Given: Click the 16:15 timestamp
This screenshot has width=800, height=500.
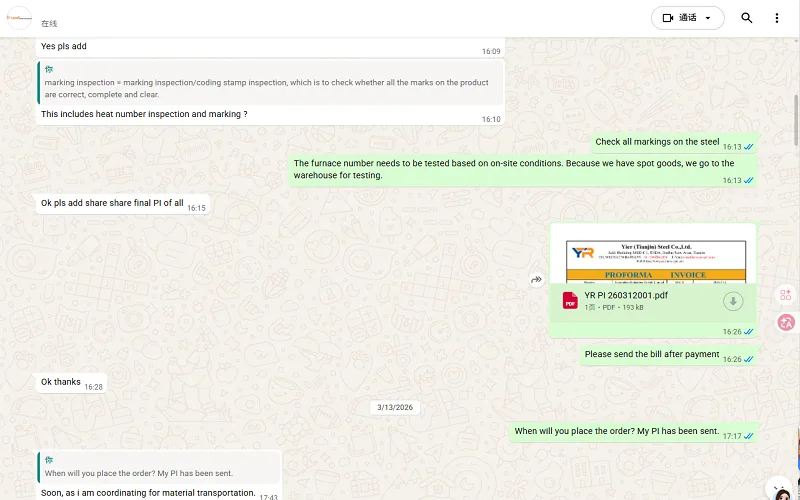Looking at the screenshot, I should (196, 208).
